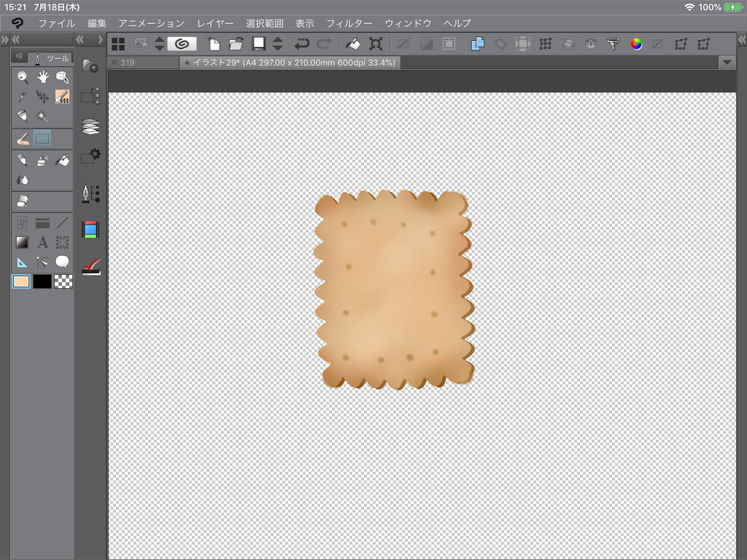Open the 選択範囲 menu
The width and height of the screenshot is (747, 560).
264,23
